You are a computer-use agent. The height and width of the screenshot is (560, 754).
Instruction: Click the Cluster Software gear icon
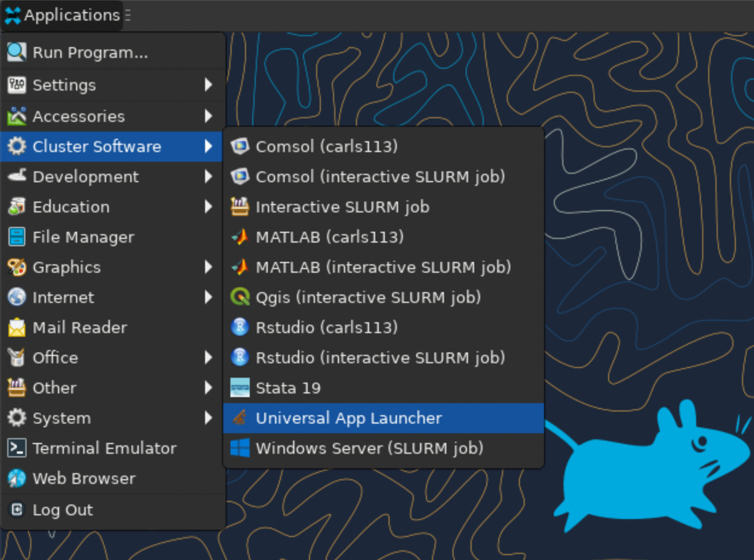pos(16,146)
